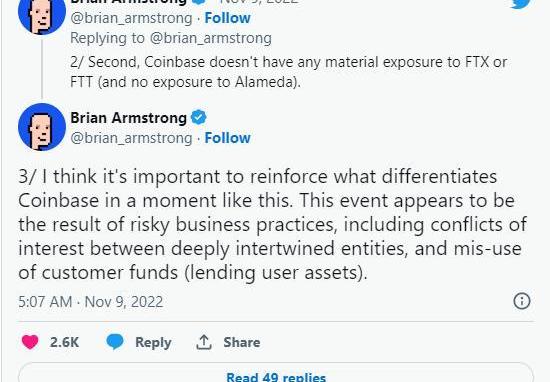Click the @brian_armstrong handle in second tweet
550x382 pixels.
pyautogui.click(x=131, y=18)
